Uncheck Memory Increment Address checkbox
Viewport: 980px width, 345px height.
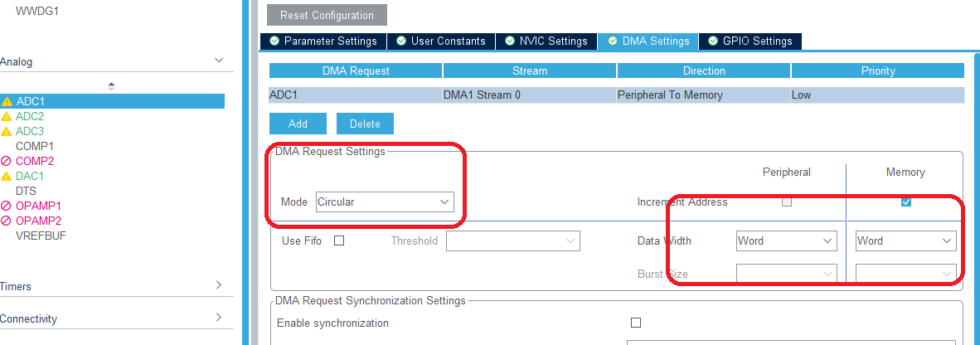[x=905, y=202]
